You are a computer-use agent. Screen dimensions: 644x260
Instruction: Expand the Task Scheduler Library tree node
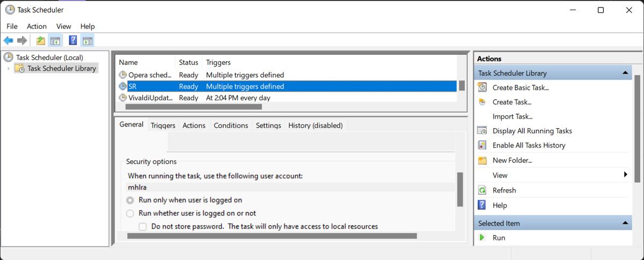click(x=8, y=69)
